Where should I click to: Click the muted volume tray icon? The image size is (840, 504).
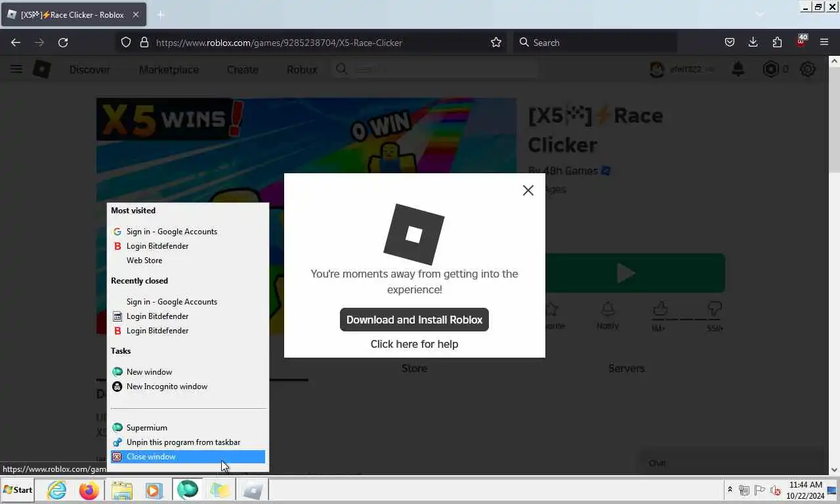coord(775,490)
